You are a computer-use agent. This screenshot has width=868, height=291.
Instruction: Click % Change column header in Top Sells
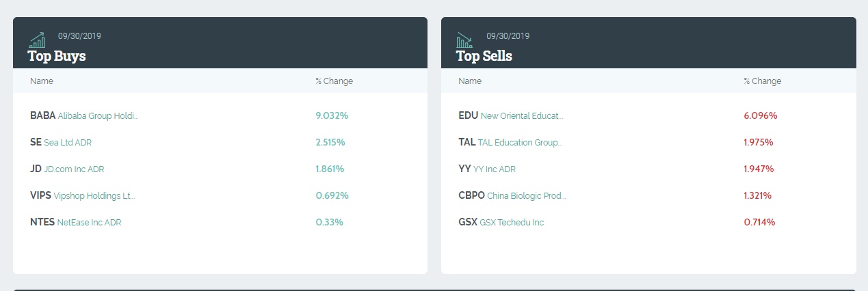[x=763, y=81]
